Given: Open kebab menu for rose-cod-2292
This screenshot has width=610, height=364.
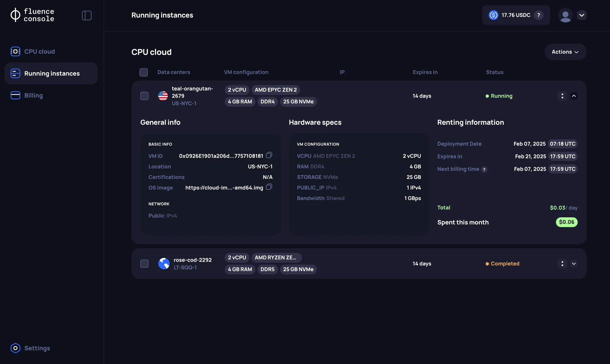Looking at the screenshot, I should point(562,264).
